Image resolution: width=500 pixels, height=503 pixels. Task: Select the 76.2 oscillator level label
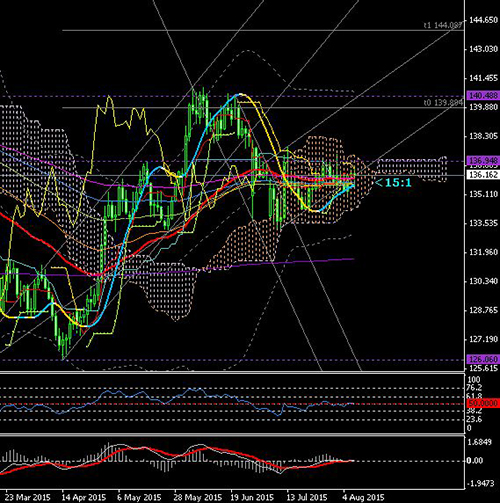pos(475,387)
